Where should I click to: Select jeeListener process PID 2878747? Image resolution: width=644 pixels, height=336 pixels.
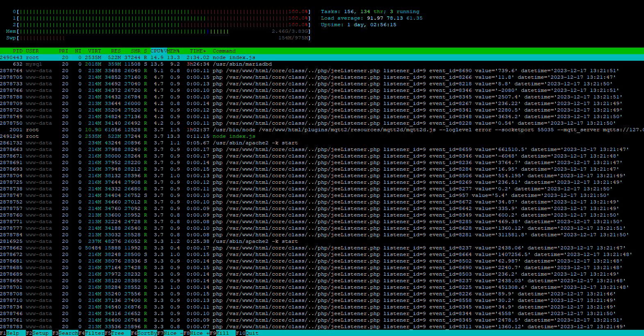pos(322,195)
